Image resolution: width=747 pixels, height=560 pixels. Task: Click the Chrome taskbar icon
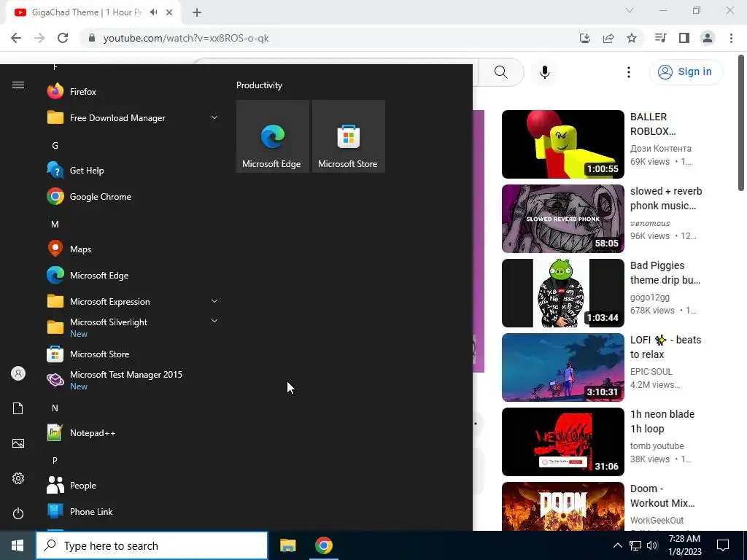click(323, 545)
